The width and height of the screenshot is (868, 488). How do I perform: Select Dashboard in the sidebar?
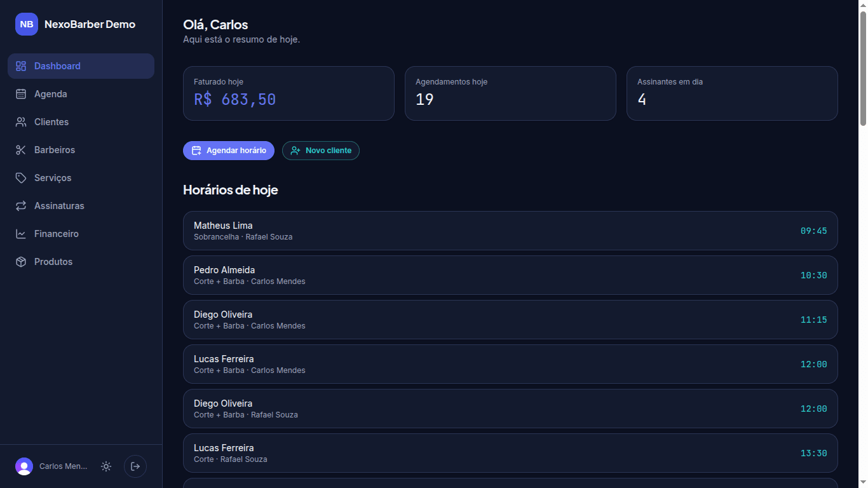point(81,66)
